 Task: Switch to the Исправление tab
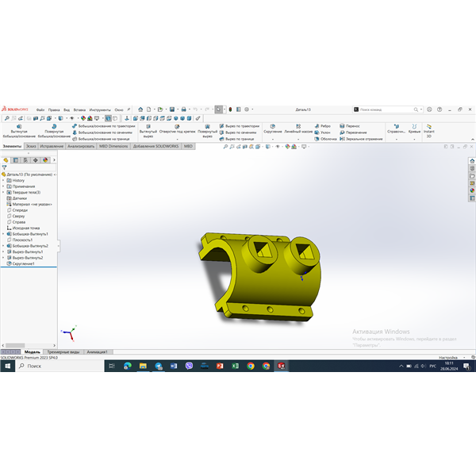tap(52, 146)
